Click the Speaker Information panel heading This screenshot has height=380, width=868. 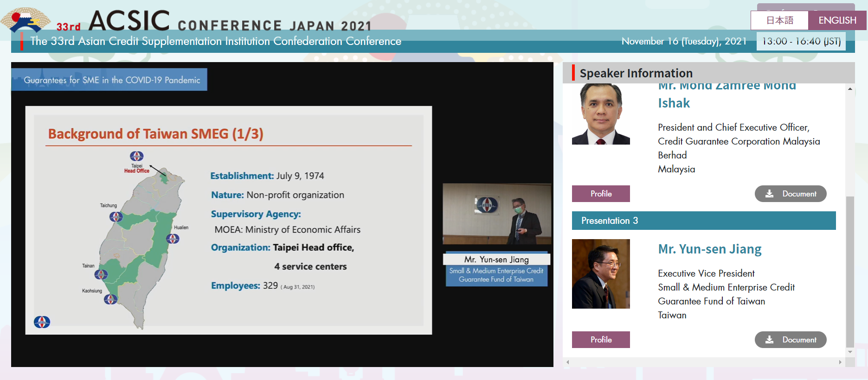click(636, 73)
